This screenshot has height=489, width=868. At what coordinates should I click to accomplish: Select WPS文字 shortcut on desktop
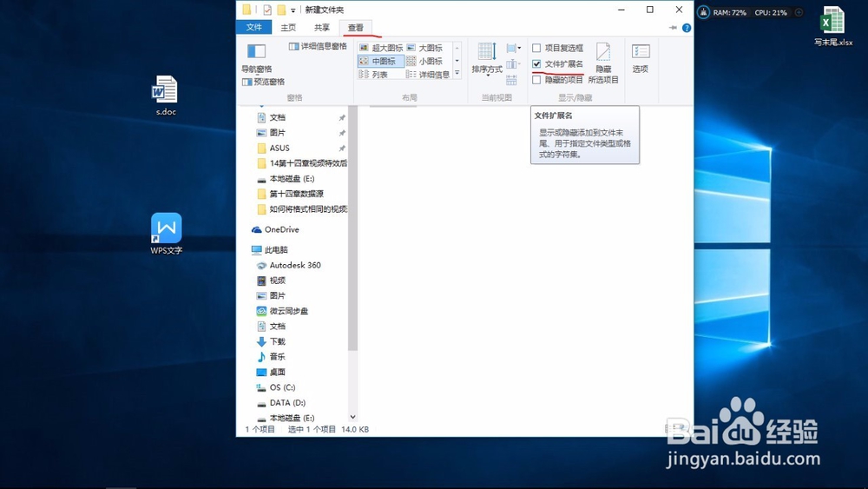(x=166, y=234)
